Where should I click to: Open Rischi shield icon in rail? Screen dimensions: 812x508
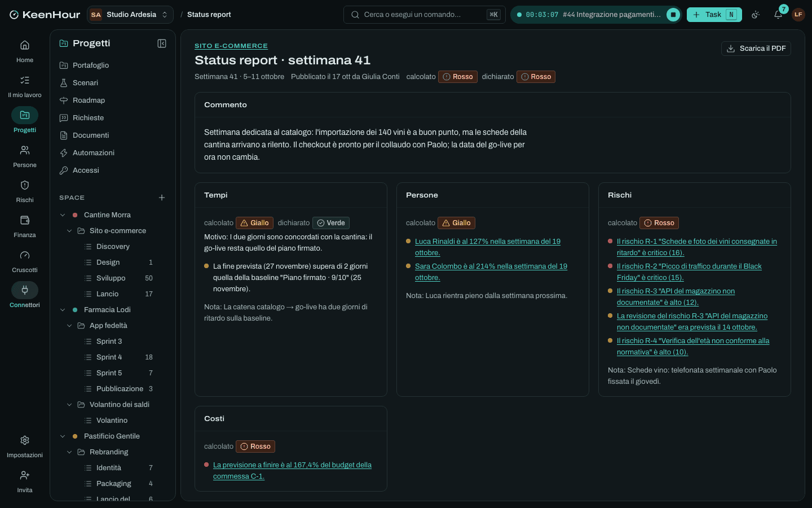point(25,191)
